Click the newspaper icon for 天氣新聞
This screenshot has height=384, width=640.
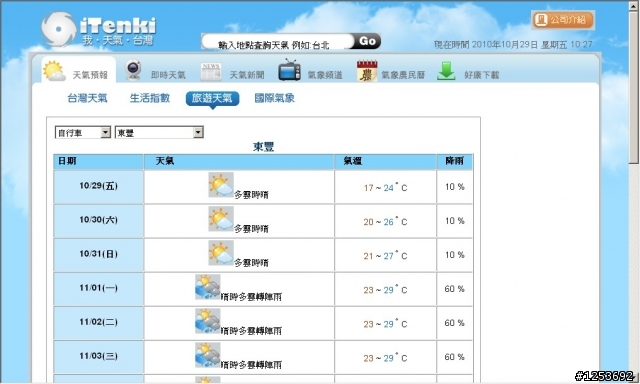(211, 71)
